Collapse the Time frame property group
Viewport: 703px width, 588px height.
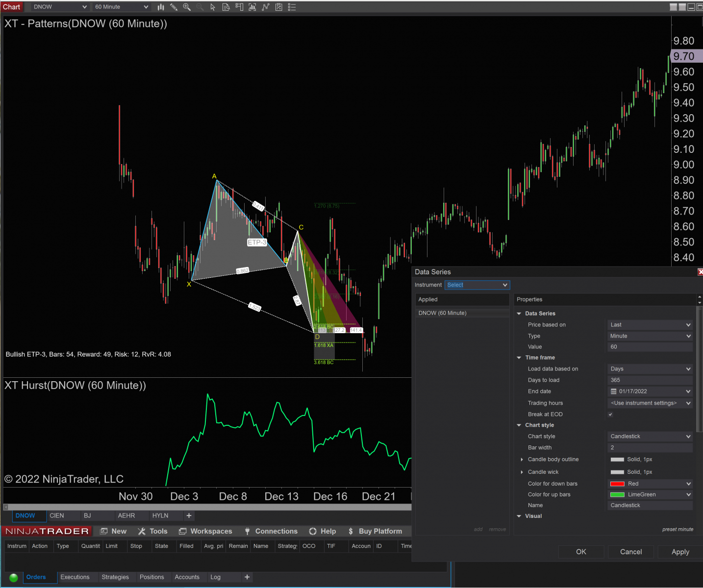519,358
